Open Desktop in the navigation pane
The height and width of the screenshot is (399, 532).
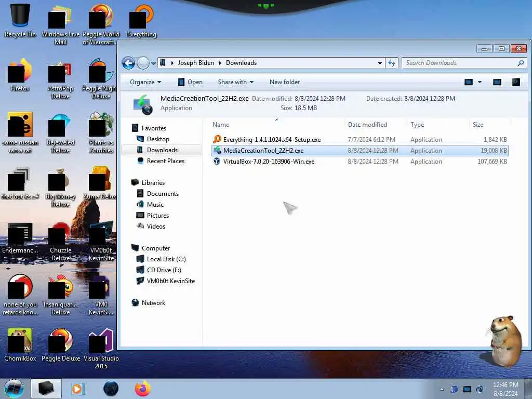(153, 139)
